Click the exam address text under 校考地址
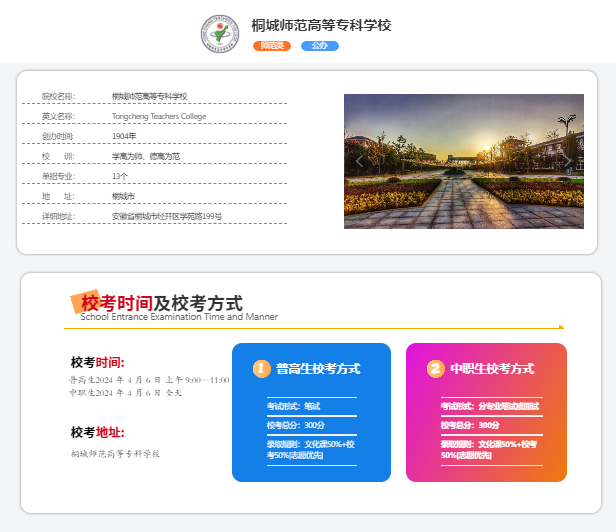 coord(115,454)
